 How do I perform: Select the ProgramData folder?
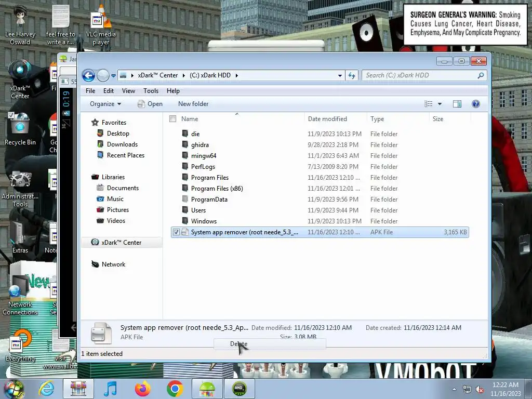coord(209,199)
